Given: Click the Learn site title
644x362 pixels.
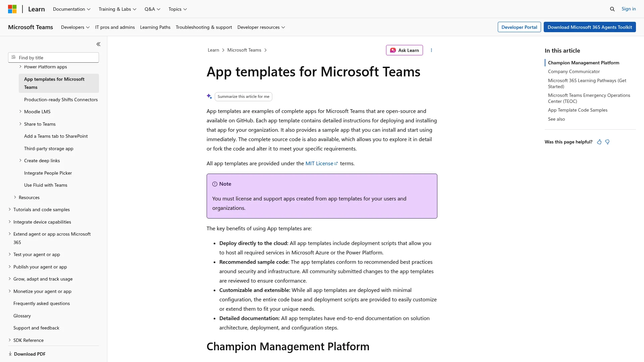Looking at the screenshot, I should 36,9.
